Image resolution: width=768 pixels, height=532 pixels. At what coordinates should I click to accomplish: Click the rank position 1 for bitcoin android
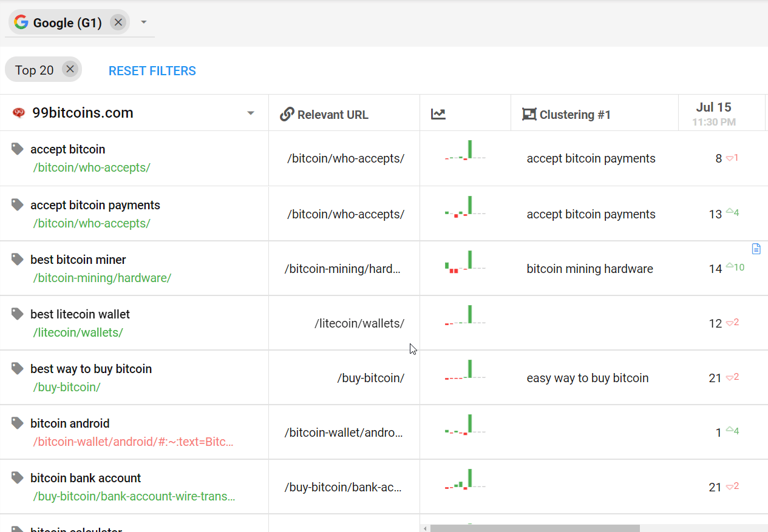coord(719,433)
